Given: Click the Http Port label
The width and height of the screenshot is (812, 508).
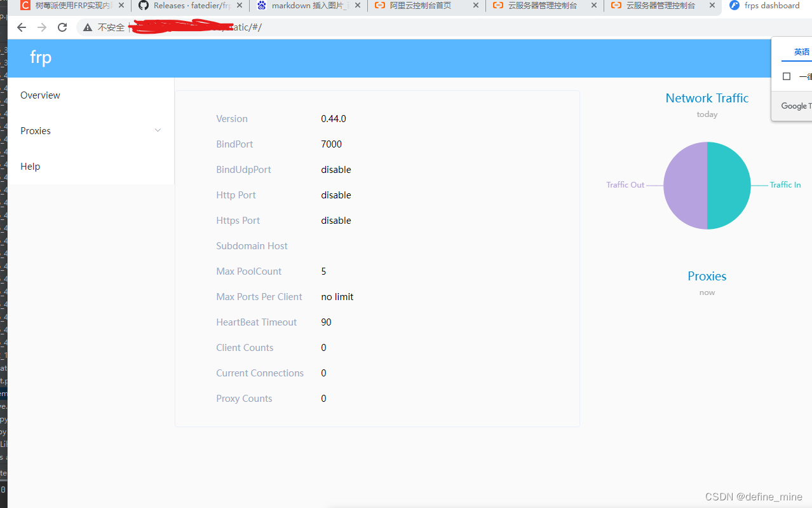Looking at the screenshot, I should pyautogui.click(x=236, y=195).
